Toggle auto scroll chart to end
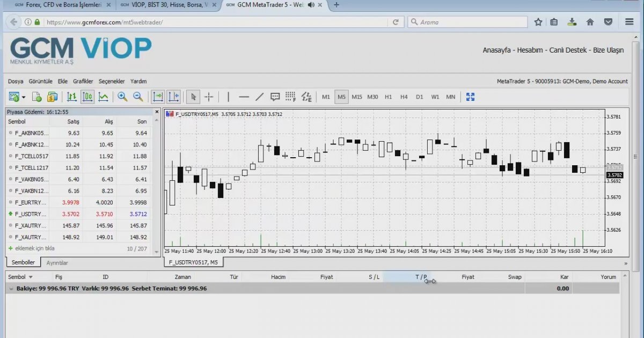Viewport: 644px width, 338px height. (x=158, y=97)
